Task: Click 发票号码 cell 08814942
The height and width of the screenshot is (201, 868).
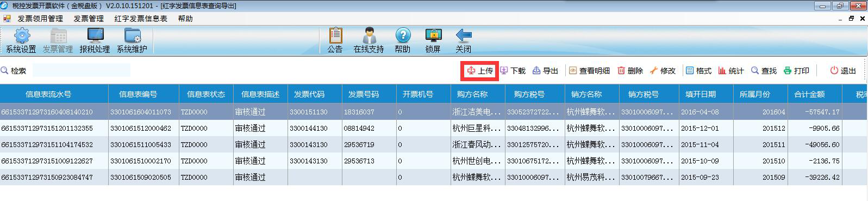Action: click(370, 128)
